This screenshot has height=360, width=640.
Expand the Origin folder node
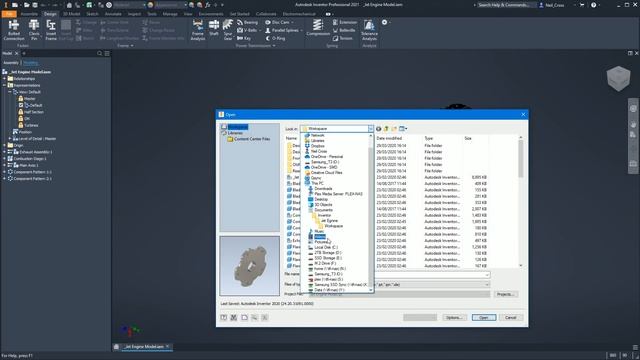pos(5,145)
